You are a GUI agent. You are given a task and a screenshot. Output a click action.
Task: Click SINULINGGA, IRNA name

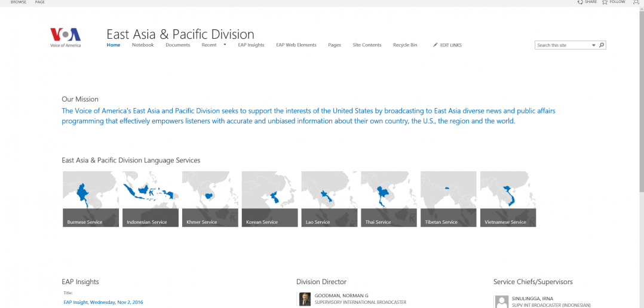pyautogui.click(x=532, y=298)
